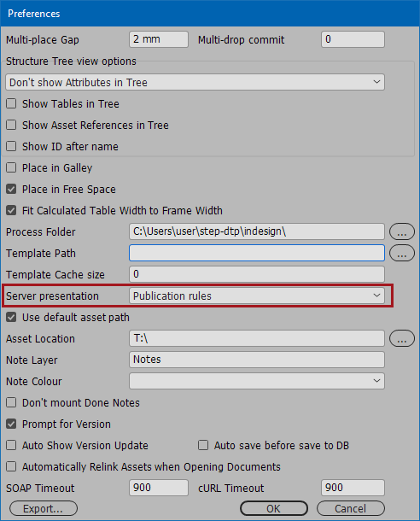Viewport: 420px width, 521px height.
Task: Click the SOAP Timeout input field
Action: click(x=159, y=488)
